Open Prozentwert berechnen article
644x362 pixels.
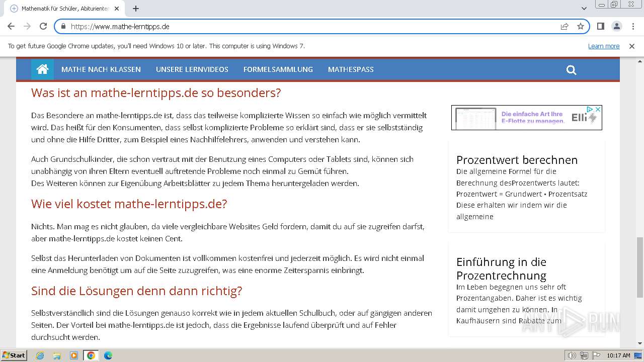pyautogui.click(x=517, y=160)
